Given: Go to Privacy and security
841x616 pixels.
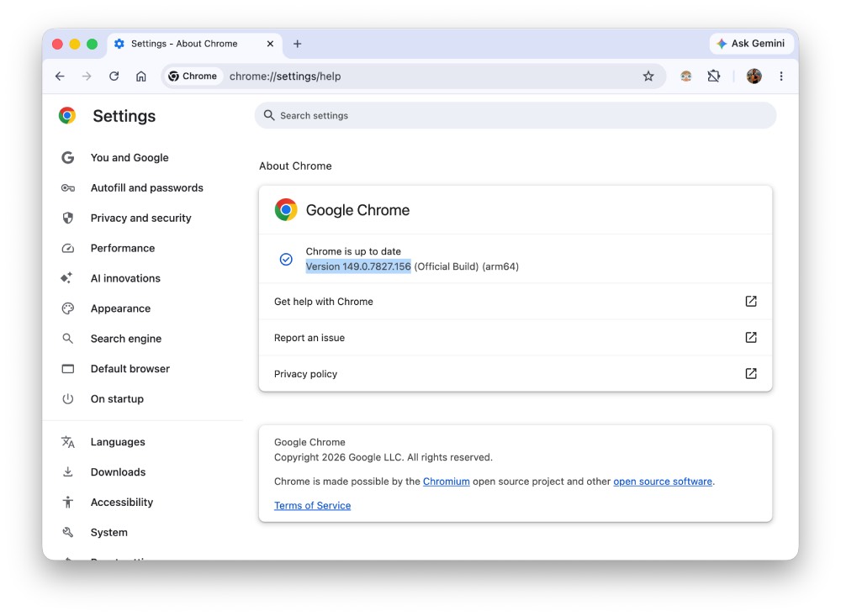Looking at the screenshot, I should point(140,218).
